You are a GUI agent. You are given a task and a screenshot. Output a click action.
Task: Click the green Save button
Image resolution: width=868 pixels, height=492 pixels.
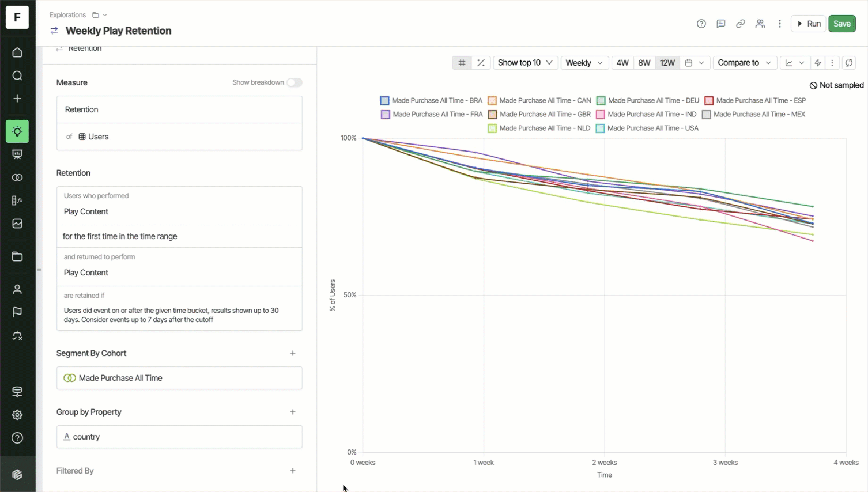click(x=841, y=24)
